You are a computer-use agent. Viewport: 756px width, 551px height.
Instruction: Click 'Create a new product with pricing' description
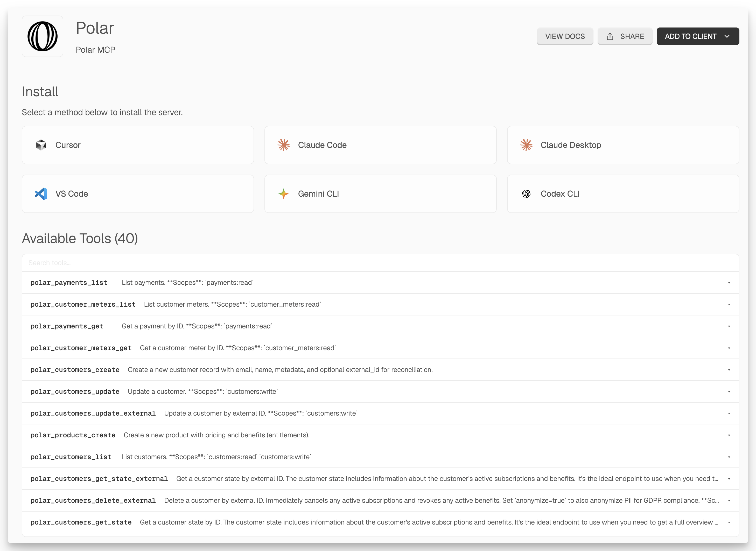pyautogui.click(x=217, y=435)
